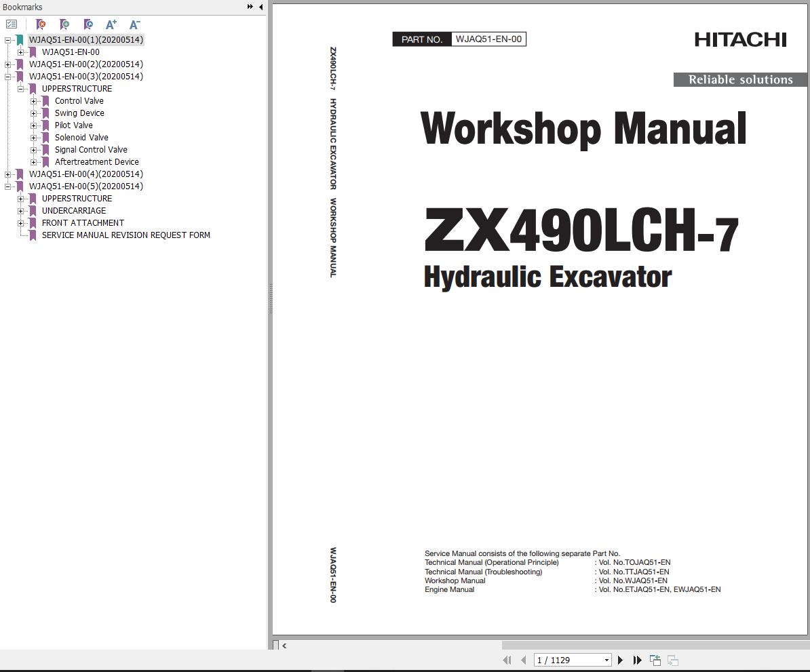The width and height of the screenshot is (810, 672).
Task: Expand the UNDERCARRIAGE bookmark
Action: point(20,212)
